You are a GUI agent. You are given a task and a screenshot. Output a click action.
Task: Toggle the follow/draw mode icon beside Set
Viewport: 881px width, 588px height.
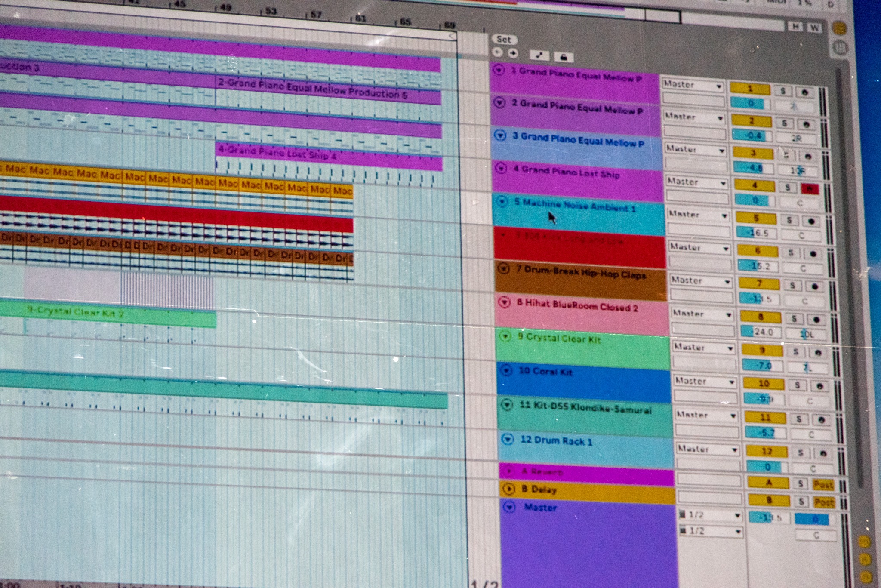[x=539, y=55]
